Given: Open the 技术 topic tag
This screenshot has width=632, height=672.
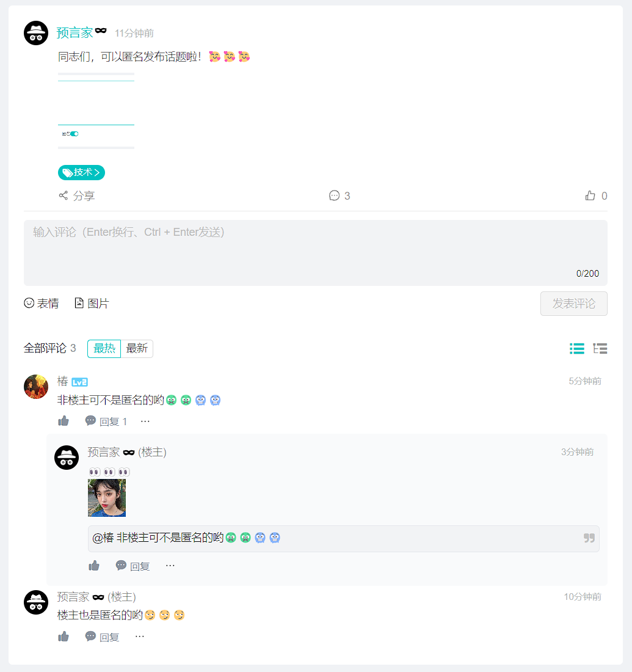Looking at the screenshot, I should (x=81, y=173).
